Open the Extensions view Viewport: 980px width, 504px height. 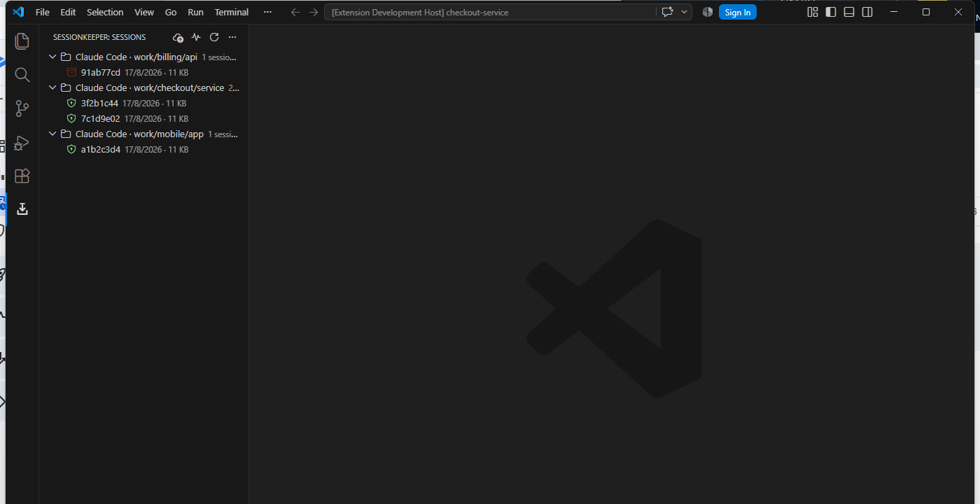click(x=22, y=176)
